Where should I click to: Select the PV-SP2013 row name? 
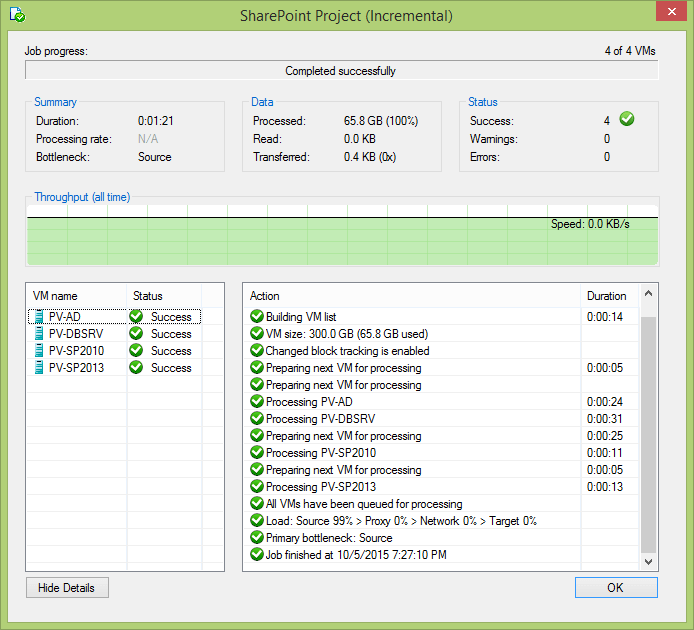76,368
